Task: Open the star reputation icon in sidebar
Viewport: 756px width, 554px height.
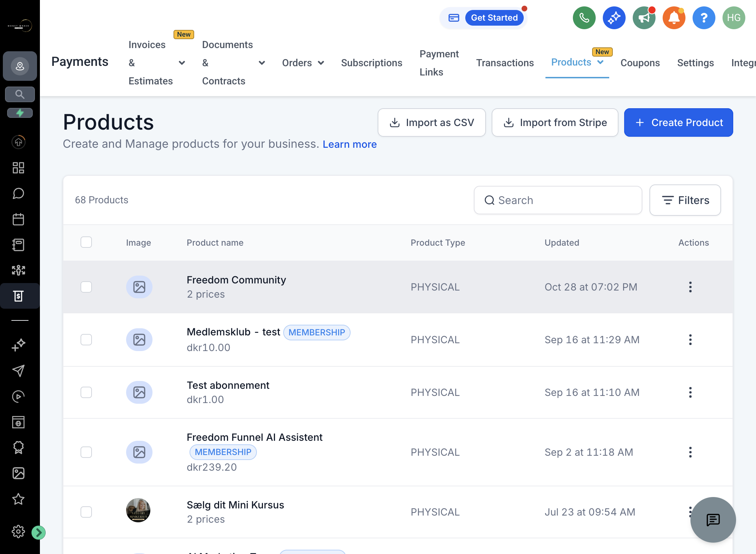Action: click(19, 499)
